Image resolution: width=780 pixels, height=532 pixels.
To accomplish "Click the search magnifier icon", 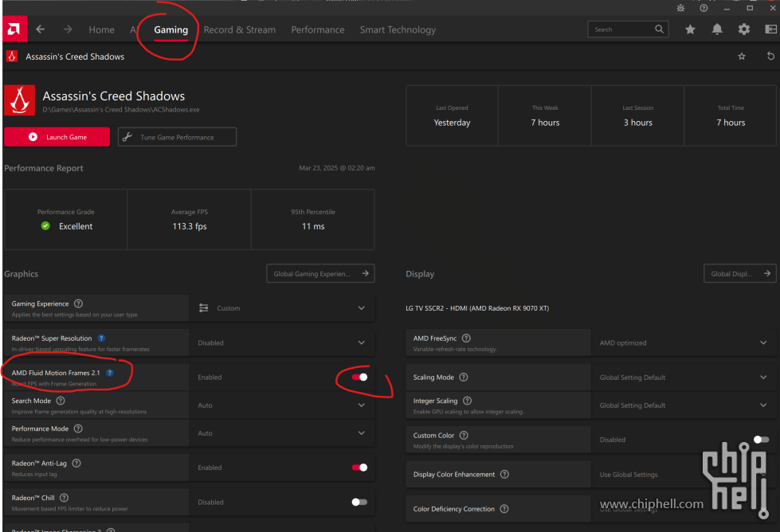I will pos(659,29).
